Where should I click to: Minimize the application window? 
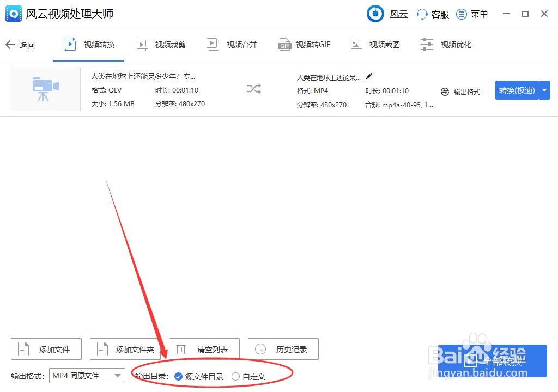506,14
